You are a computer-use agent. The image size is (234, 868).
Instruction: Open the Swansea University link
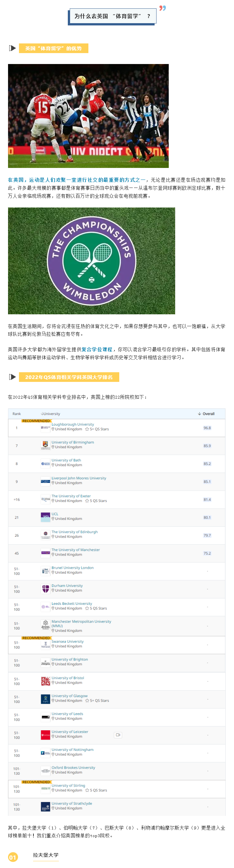[x=68, y=641]
